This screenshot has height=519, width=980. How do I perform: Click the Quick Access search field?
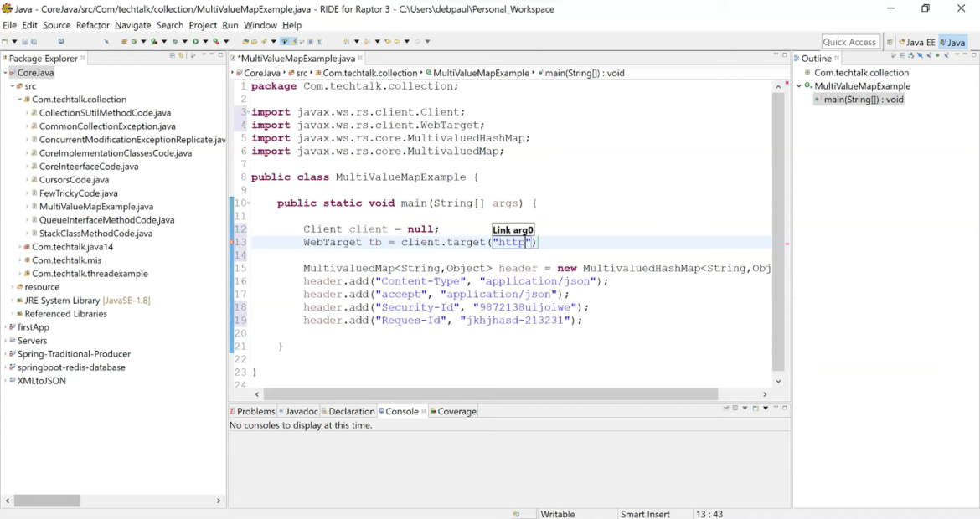click(x=850, y=42)
